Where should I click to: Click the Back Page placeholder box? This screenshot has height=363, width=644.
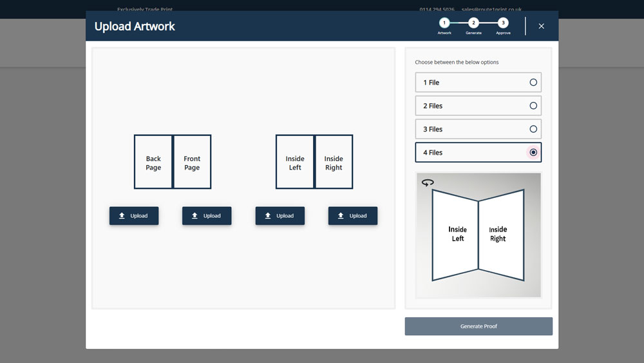153,162
